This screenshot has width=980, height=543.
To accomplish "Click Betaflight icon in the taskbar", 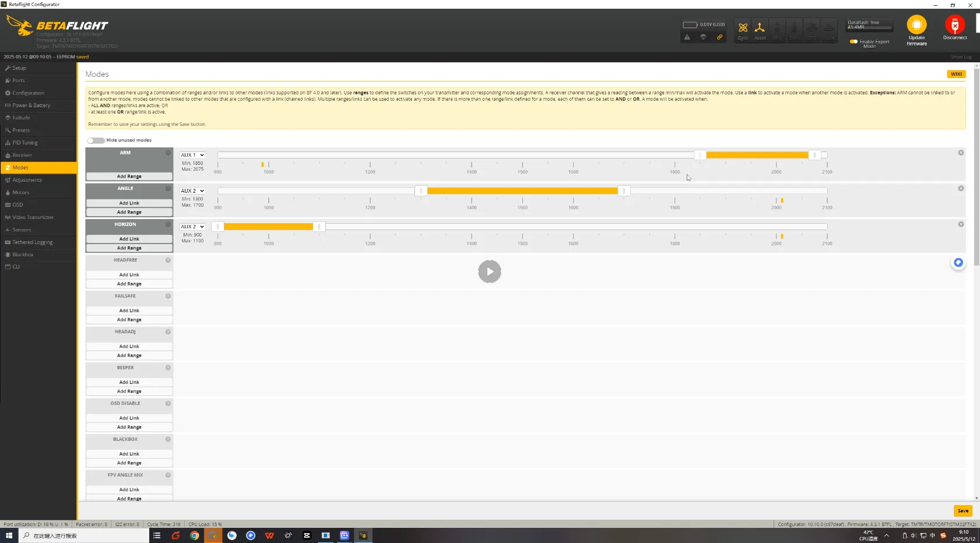I will click(363, 535).
